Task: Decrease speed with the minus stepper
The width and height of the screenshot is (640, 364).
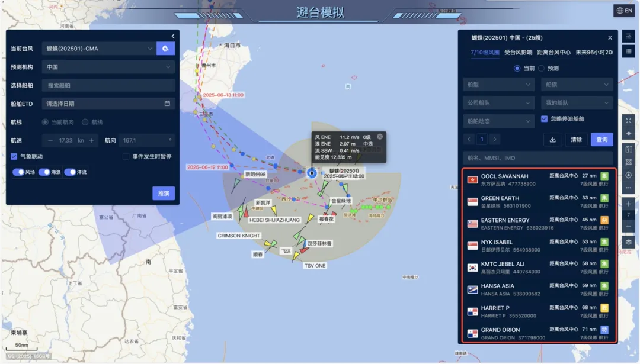Action: [x=50, y=141]
